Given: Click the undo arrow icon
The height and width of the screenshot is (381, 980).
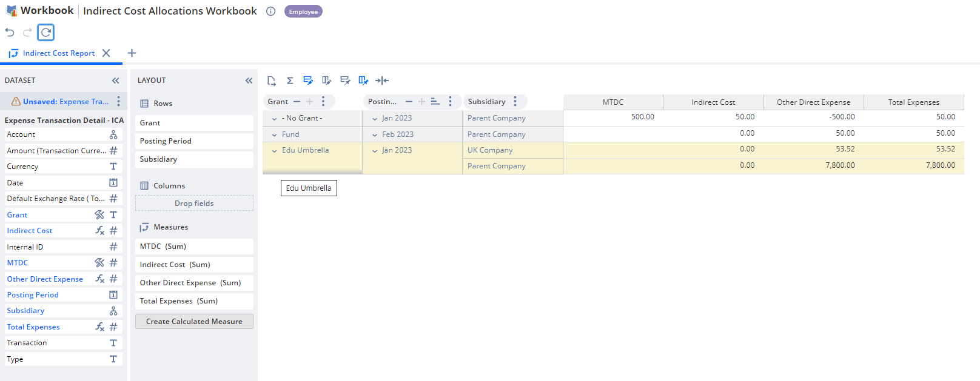Looking at the screenshot, I should coord(10,32).
